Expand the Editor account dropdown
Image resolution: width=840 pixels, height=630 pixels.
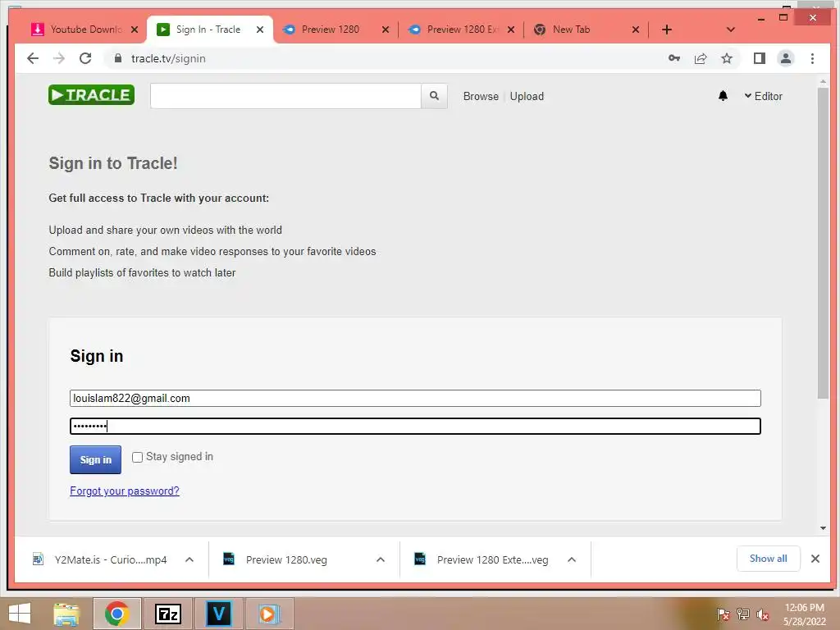763,96
